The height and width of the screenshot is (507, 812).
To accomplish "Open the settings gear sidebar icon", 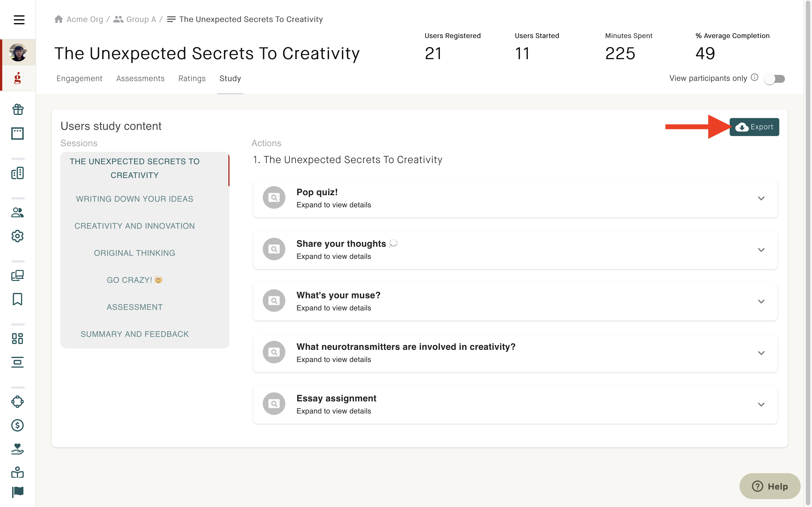I will [17, 236].
